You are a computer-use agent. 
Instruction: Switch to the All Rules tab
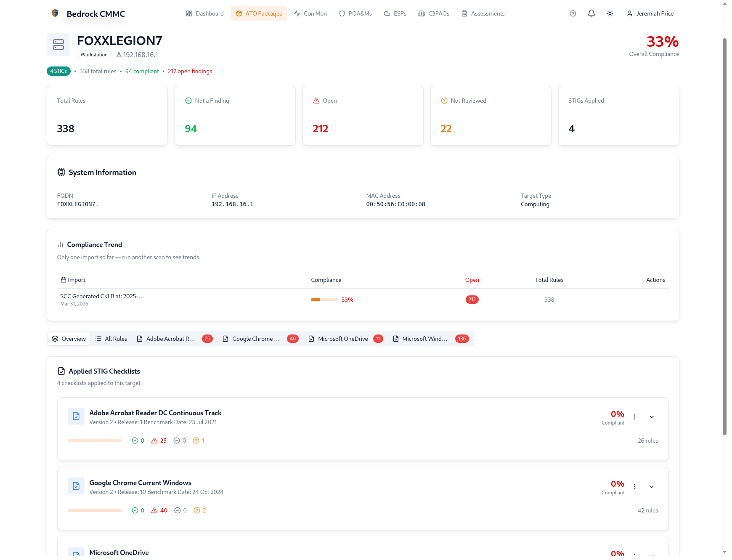pos(111,338)
